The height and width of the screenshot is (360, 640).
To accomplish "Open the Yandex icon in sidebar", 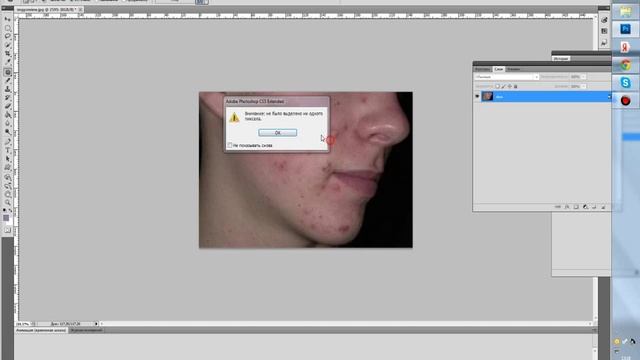I will [625, 47].
